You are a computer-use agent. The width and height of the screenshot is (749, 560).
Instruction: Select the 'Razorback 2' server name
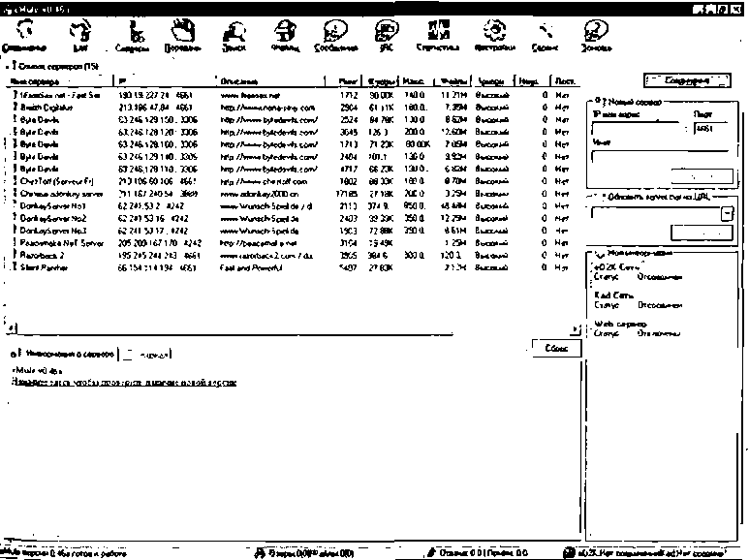[42, 255]
